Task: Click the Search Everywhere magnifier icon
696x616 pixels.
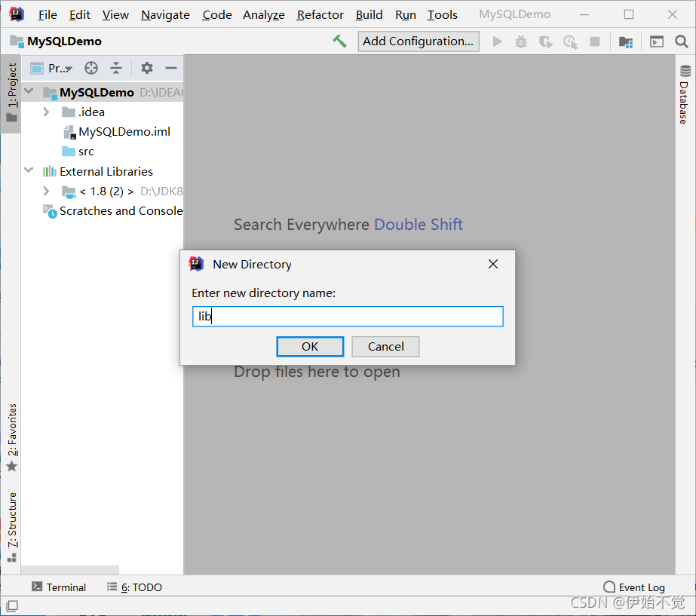Action: [x=682, y=41]
